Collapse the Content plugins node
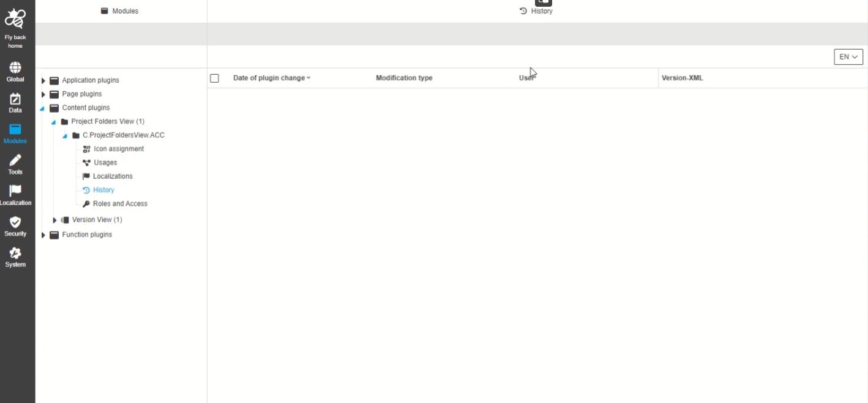 click(x=42, y=108)
